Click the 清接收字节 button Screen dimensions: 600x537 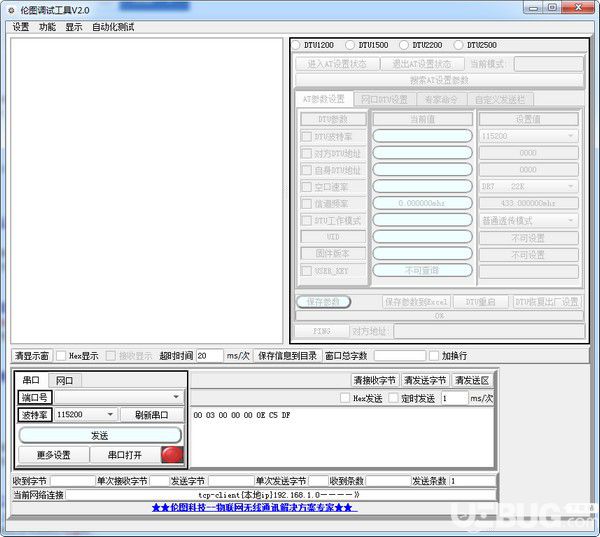pos(375,380)
